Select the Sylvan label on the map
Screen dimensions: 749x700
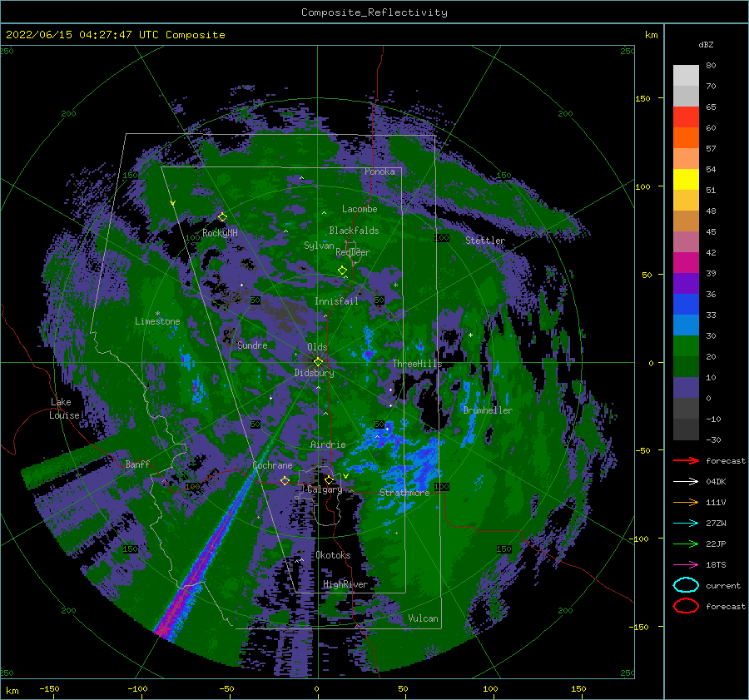pyautogui.click(x=319, y=246)
